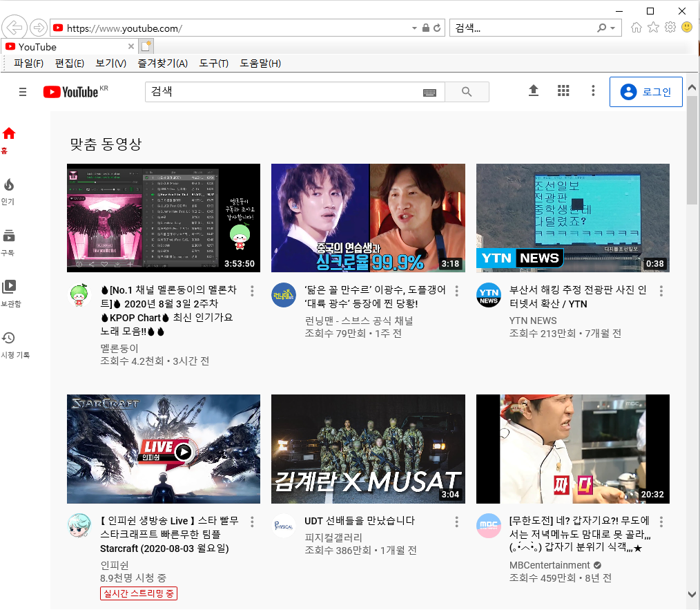Open the 파일(F) menu
This screenshot has width=700, height=610.
pyautogui.click(x=28, y=64)
